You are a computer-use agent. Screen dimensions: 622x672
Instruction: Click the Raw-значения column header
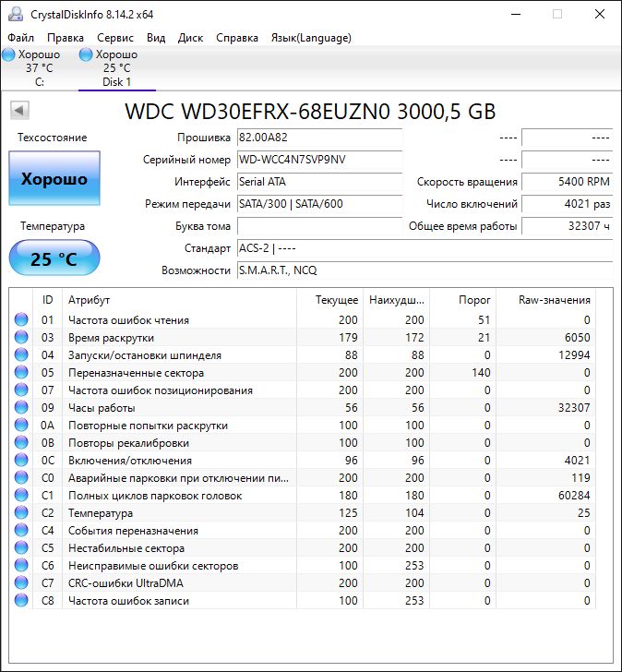pyautogui.click(x=545, y=300)
